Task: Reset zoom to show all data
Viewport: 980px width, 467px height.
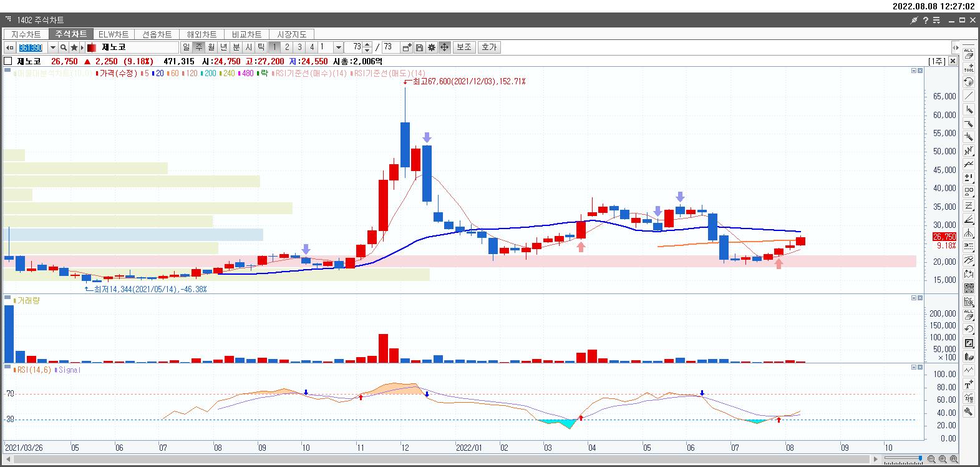Action: [954, 459]
